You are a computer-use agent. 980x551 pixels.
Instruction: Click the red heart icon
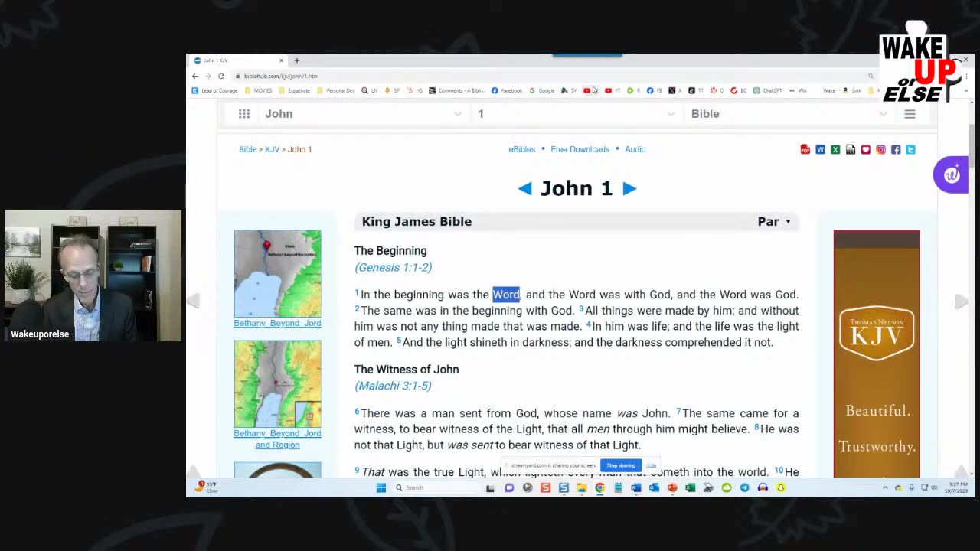point(866,149)
